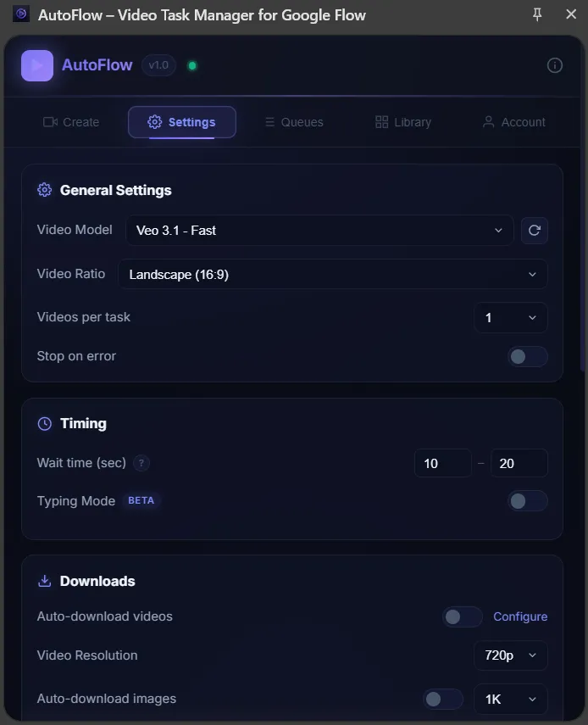Click the gear icon beside General Settings
Image resolution: width=588 pixels, height=725 pixels.
tap(44, 190)
